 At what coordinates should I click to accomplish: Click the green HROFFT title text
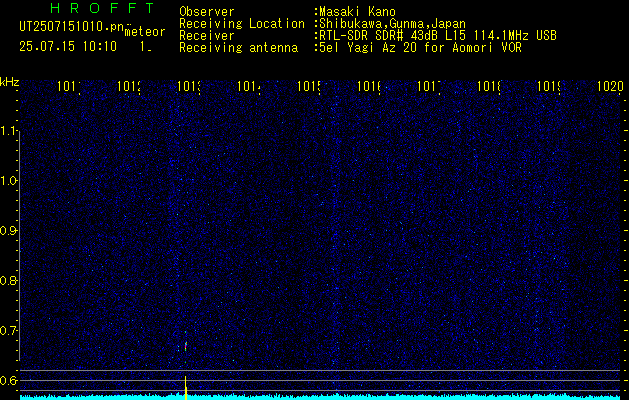point(102,8)
